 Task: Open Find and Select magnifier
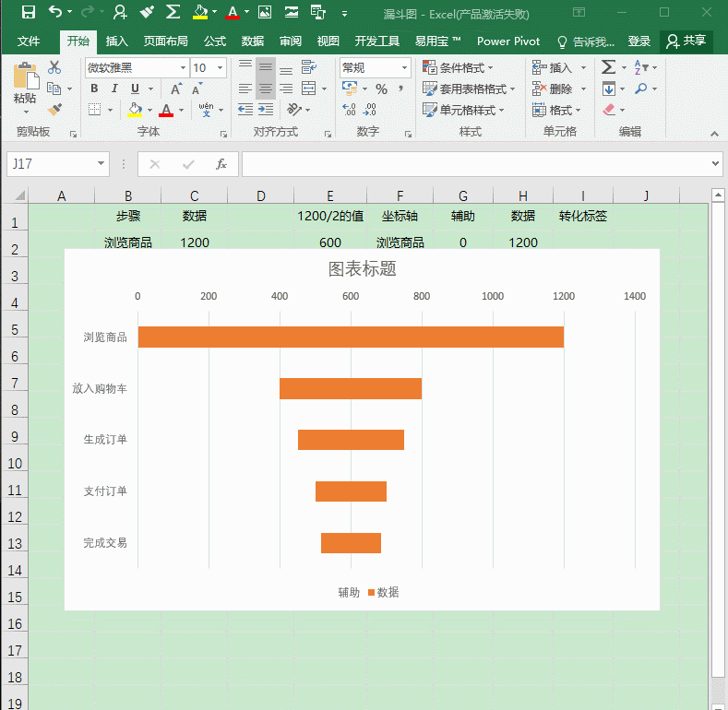tap(641, 89)
